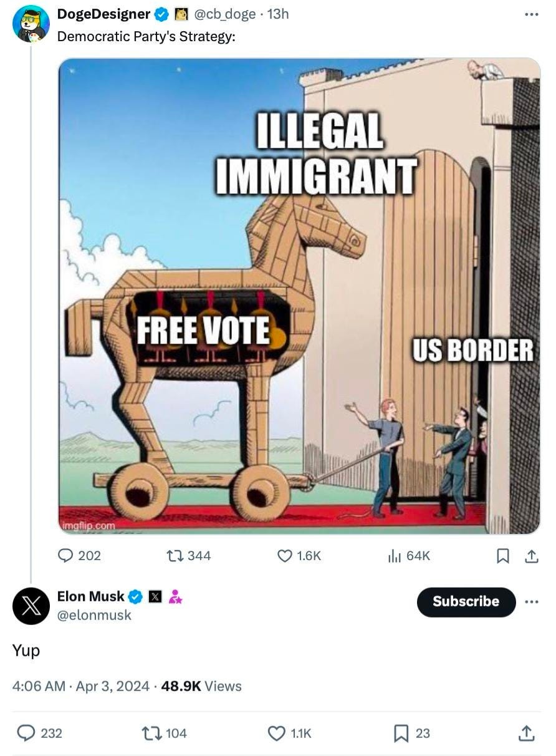Viewport: 556px width, 756px height.
Task: Share DogeDesigner's post
Action: click(x=531, y=555)
